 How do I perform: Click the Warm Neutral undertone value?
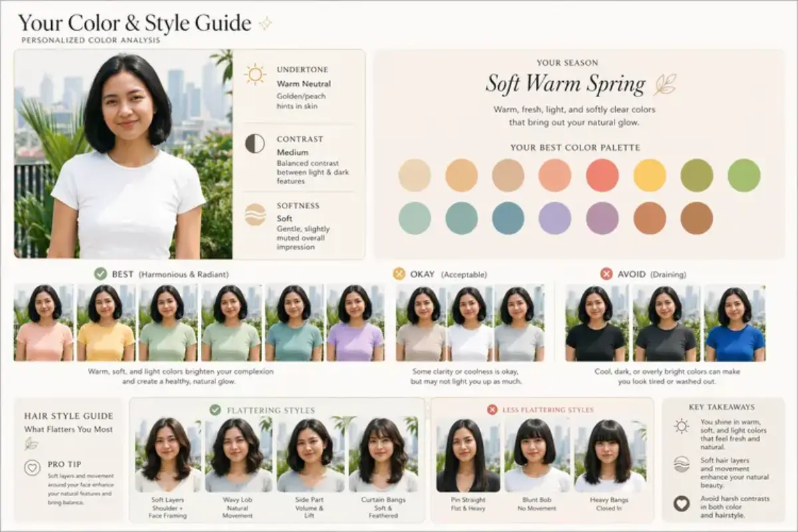[x=304, y=84]
